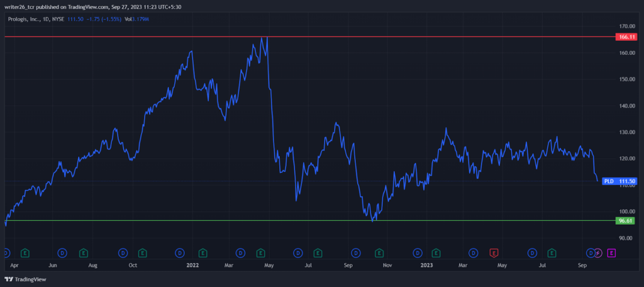Click the 150.00 price axis label
This screenshot has width=644, height=287.
point(627,79)
